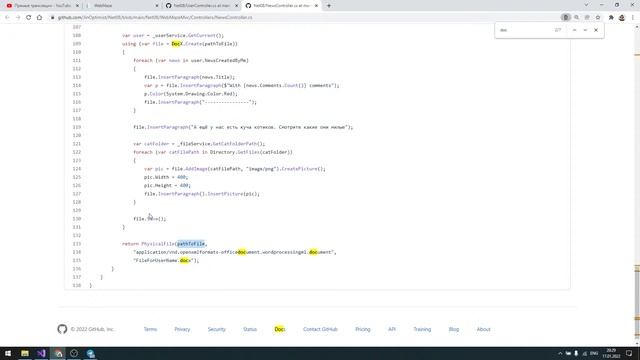Click the selected pathToFile text on line 133
This screenshot has width=640, height=360.
(x=191, y=244)
